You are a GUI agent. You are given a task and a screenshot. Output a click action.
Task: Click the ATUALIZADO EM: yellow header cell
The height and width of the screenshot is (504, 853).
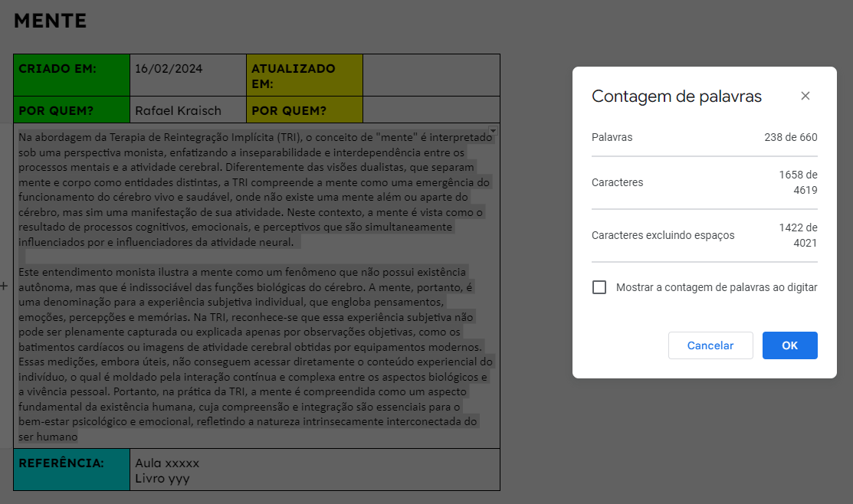click(305, 75)
